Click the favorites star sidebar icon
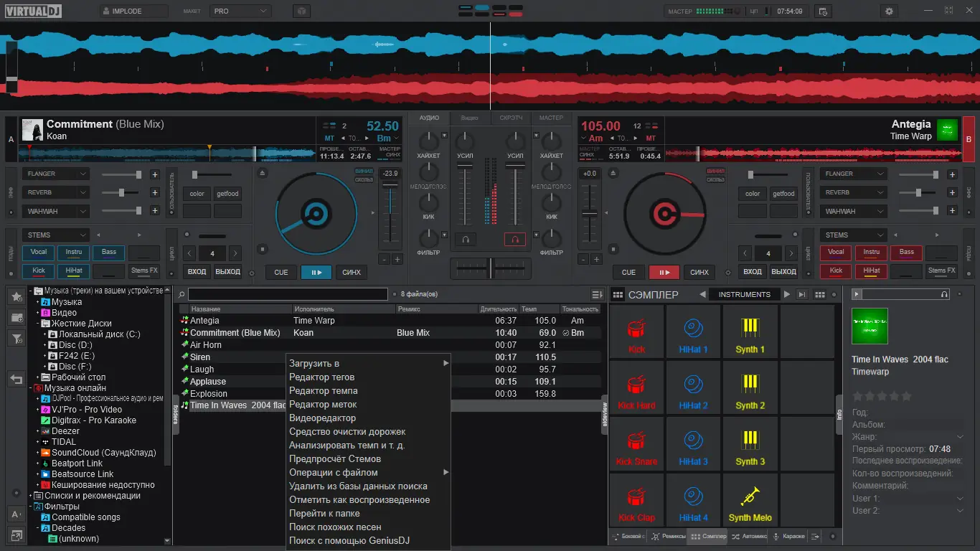Image resolution: width=980 pixels, height=551 pixels. pyautogui.click(x=16, y=296)
